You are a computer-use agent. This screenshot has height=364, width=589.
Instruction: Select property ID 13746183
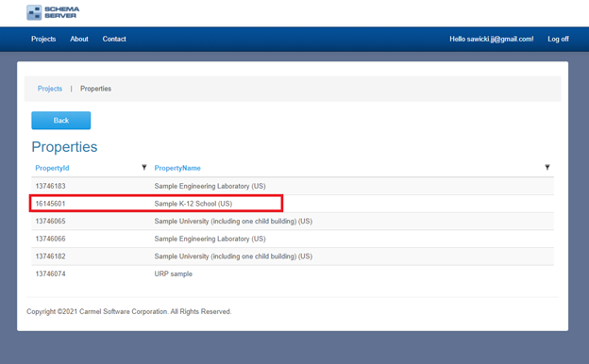tap(50, 186)
